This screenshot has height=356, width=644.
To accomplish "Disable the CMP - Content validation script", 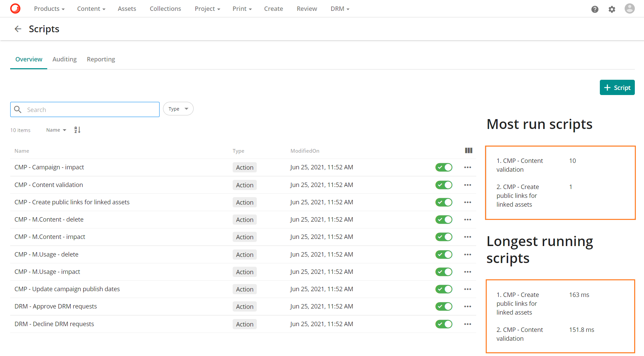I will click(x=444, y=185).
